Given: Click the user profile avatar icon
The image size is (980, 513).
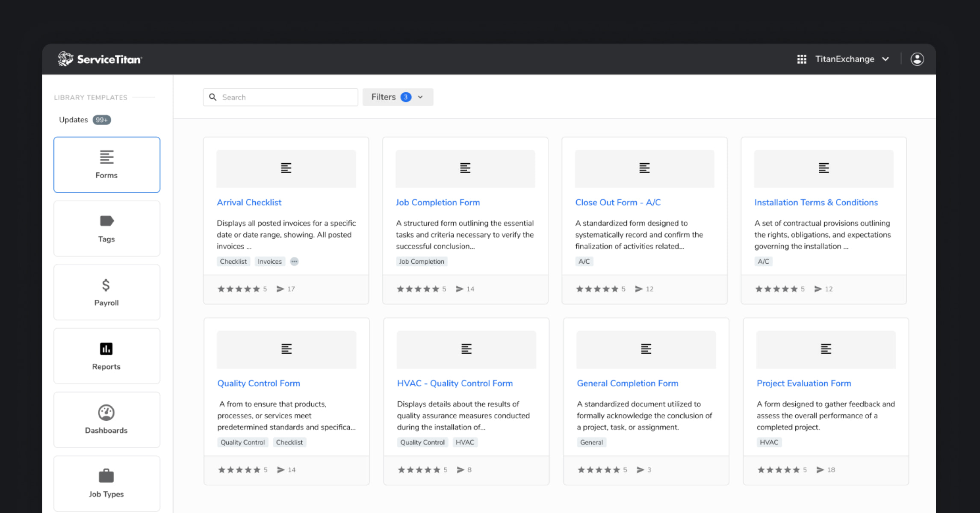Looking at the screenshot, I should point(917,59).
